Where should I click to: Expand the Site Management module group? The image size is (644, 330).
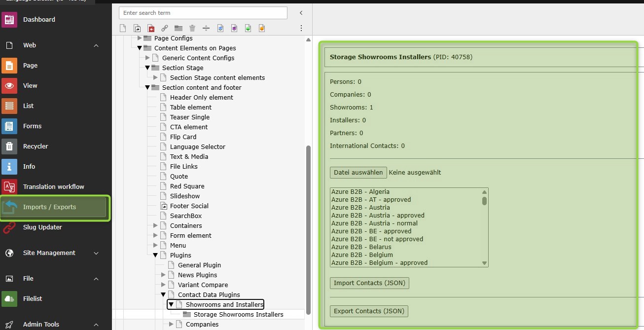(96, 253)
